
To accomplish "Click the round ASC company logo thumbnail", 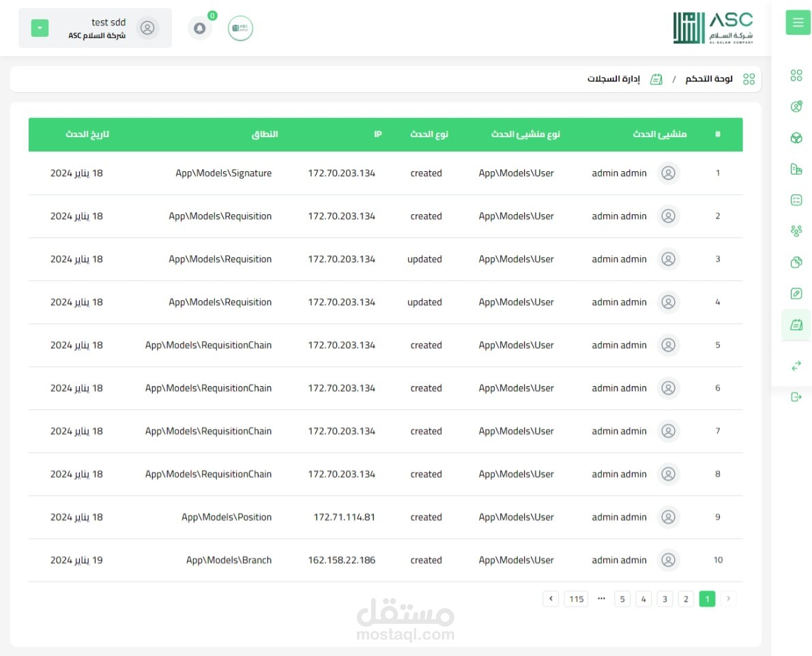I will pyautogui.click(x=240, y=29).
